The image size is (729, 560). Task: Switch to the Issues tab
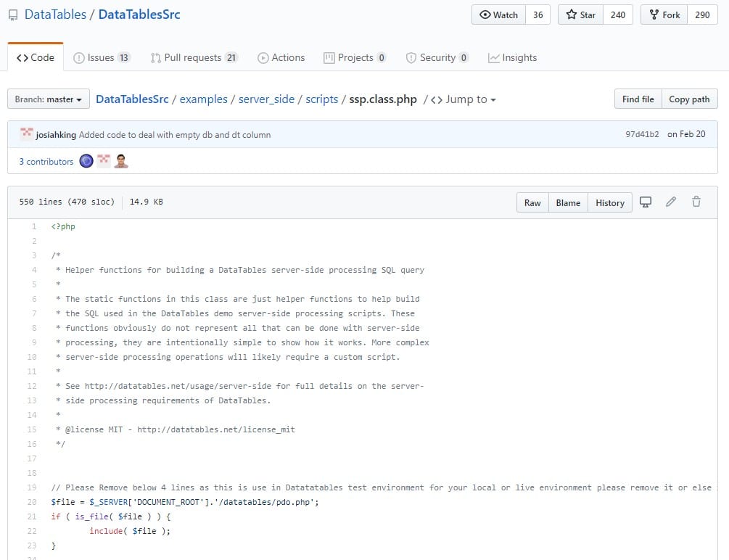[x=102, y=58]
